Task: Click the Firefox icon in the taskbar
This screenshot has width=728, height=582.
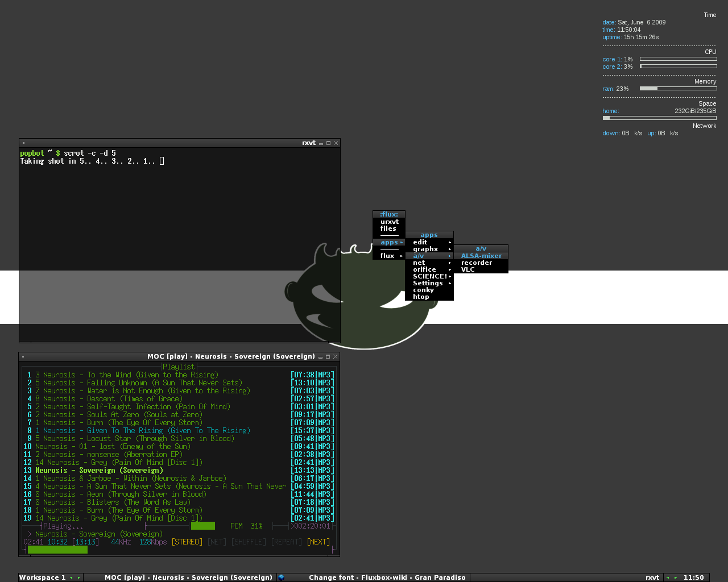Action: [x=281, y=577]
